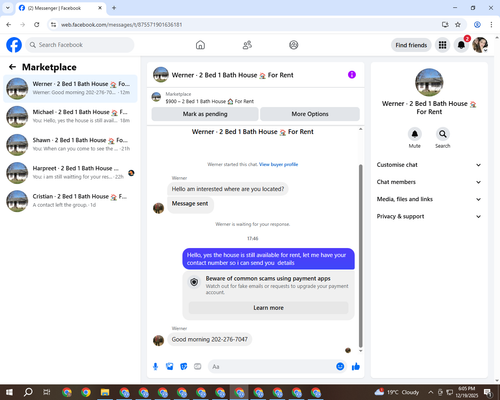Open Windows Start menu
This screenshot has width=500, height=400.
click(x=9, y=392)
